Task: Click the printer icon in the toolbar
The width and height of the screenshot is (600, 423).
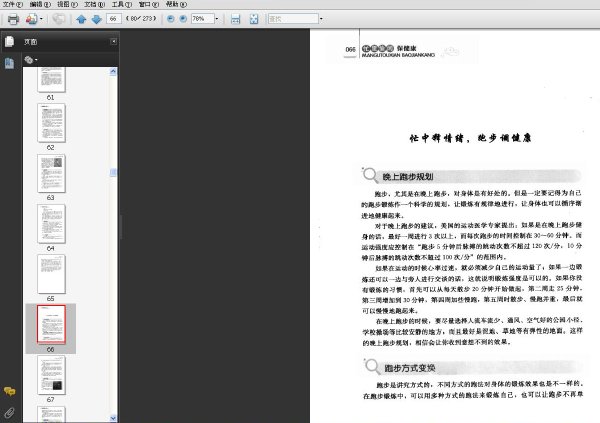Action: 13,19
